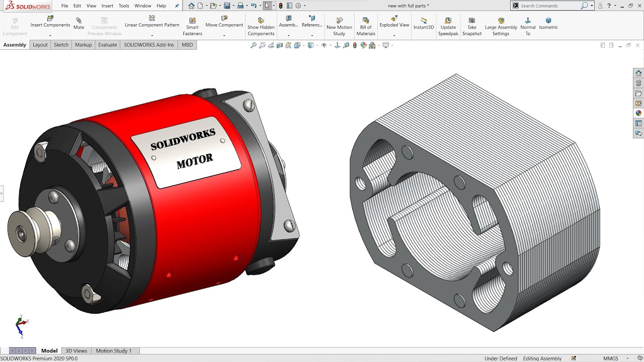Switch to the Sketch tab
The width and height of the screenshot is (644, 362).
point(61,45)
